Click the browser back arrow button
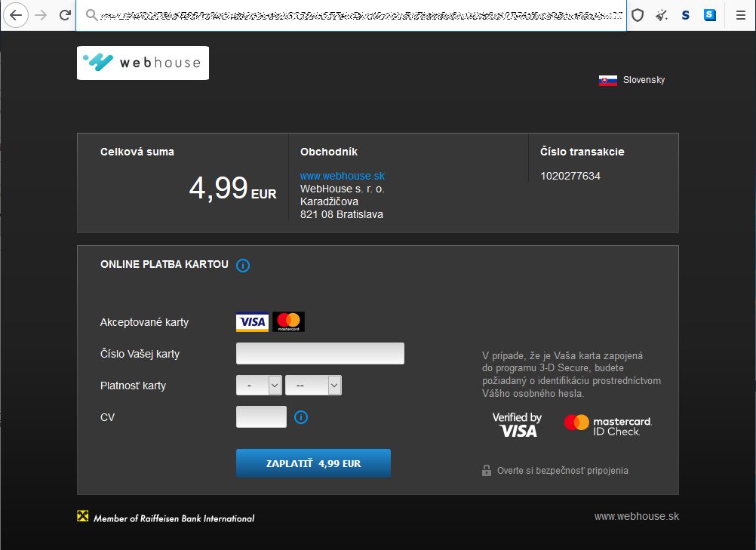 [x=17, y=15]
